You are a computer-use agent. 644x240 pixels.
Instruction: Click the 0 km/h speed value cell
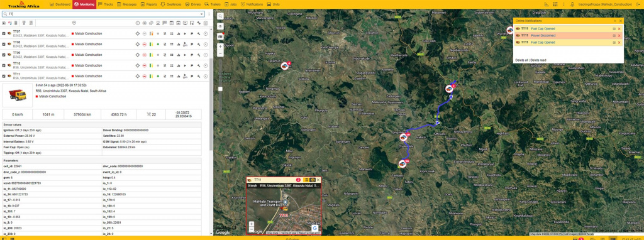tap(17, 114)
